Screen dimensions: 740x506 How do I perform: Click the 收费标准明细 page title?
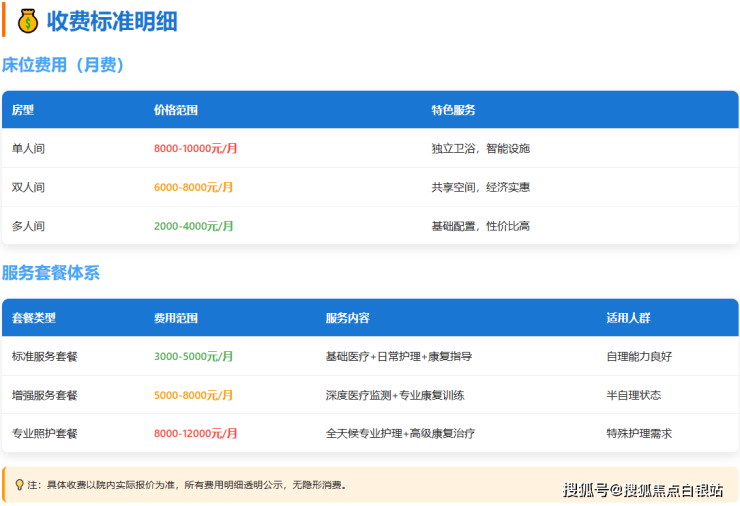click(x=111, y=21)
